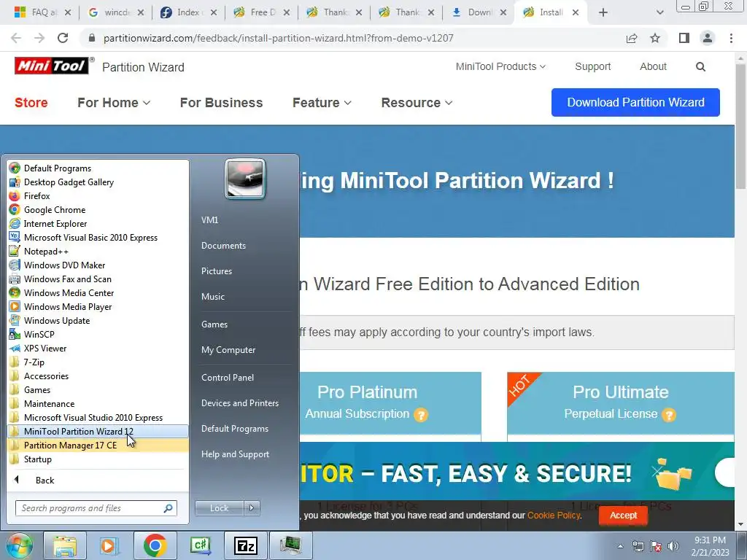The image size is (747, 560).
Task: Open XPS Viewer
Action: pos(98,348)
